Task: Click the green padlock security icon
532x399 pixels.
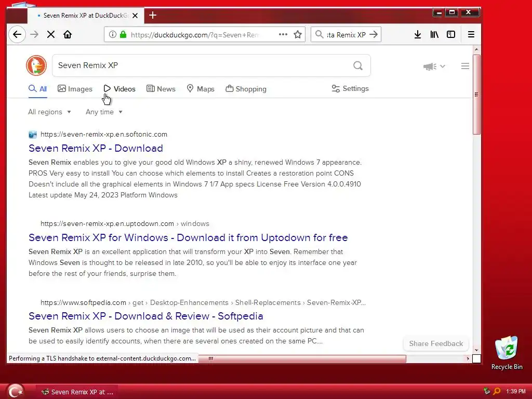Action: (123, 34)
